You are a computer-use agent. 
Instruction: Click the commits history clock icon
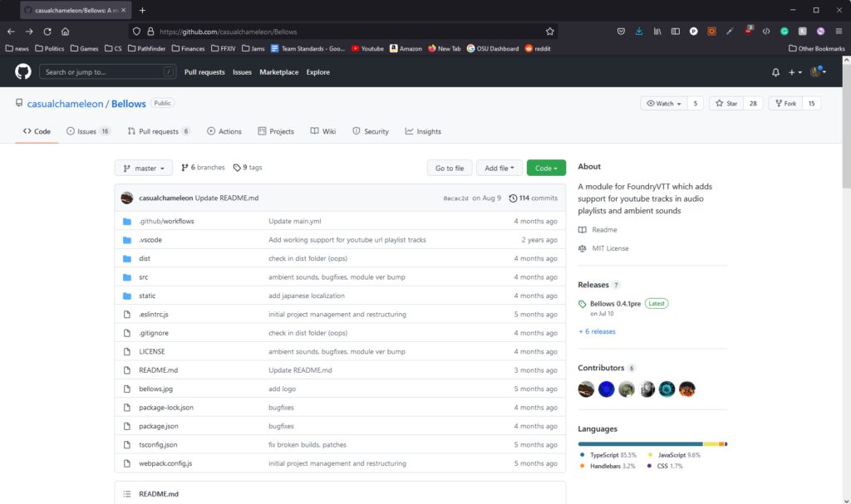513,198
